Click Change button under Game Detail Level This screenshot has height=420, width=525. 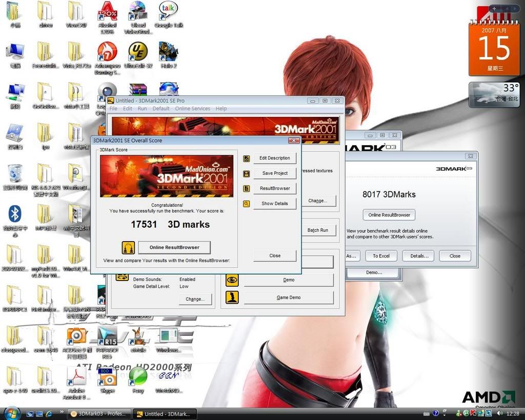[195, 299]
